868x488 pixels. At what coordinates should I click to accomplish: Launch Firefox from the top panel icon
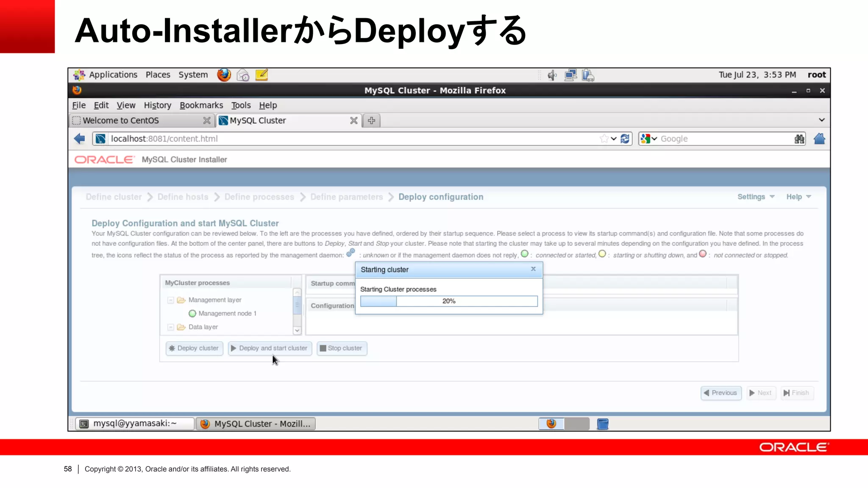pyautogui.click(x=224, y=75)
